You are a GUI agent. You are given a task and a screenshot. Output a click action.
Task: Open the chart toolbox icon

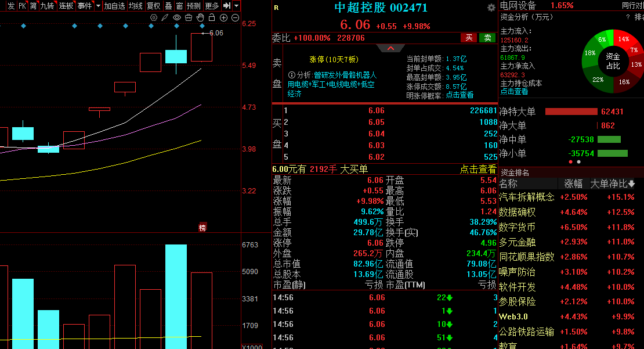click(x=189, y=17)
